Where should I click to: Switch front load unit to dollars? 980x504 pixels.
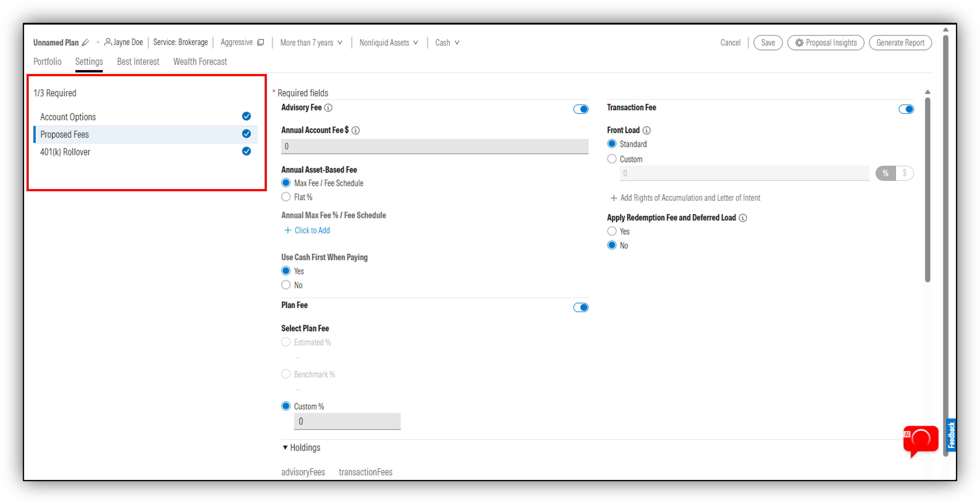(905, 173)
